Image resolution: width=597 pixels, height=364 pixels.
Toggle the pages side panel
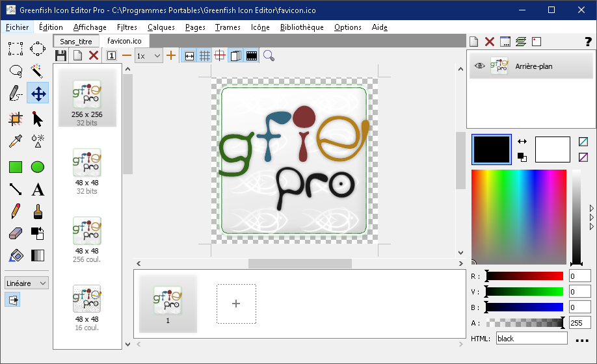(236, 56)
